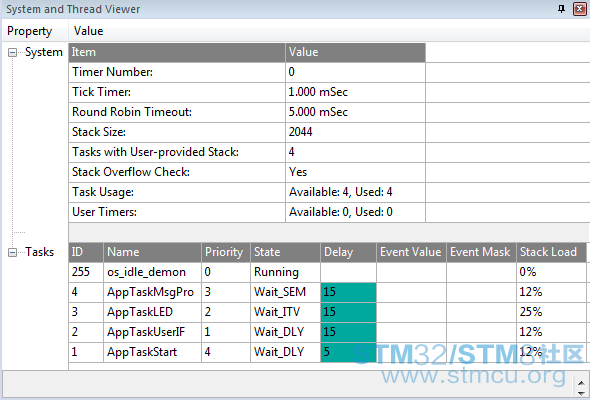Viewport: 590px width, 400px height.
Task: Click the Stack Load column header
Action: pos(551,252)
